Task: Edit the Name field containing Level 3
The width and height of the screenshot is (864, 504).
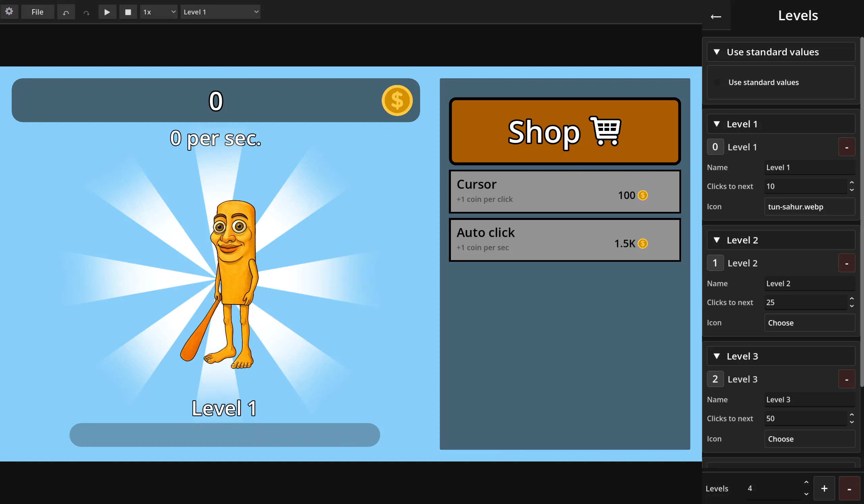Action: click(809, 399)
